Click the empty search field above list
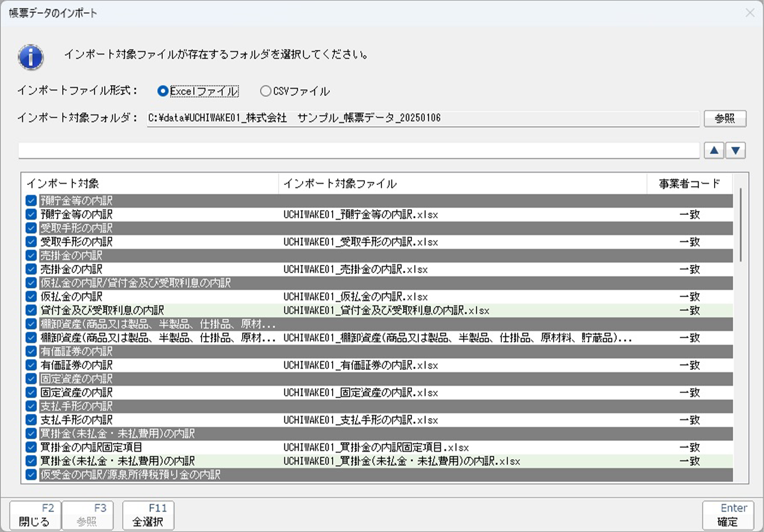 click(x=358, y=150)
